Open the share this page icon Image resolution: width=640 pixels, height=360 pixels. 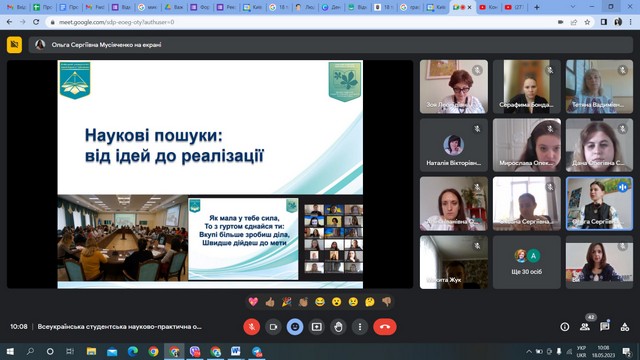pos(574,22)
